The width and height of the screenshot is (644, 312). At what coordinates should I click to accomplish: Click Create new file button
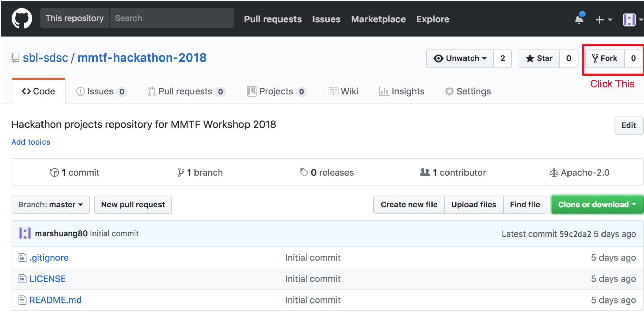click(409, 205)
